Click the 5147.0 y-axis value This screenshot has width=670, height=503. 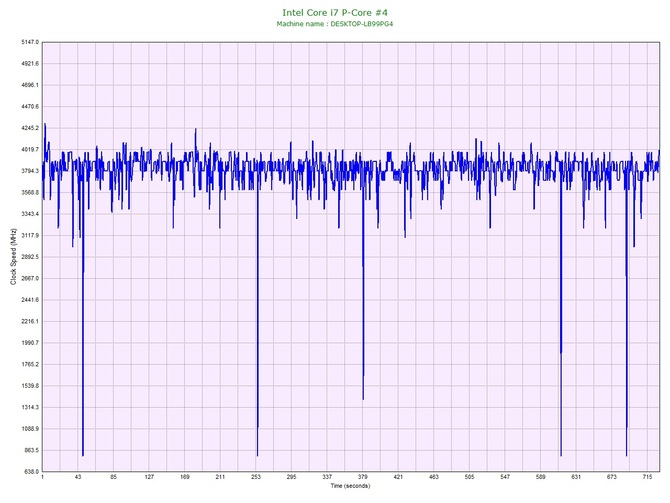coord(30,42)
